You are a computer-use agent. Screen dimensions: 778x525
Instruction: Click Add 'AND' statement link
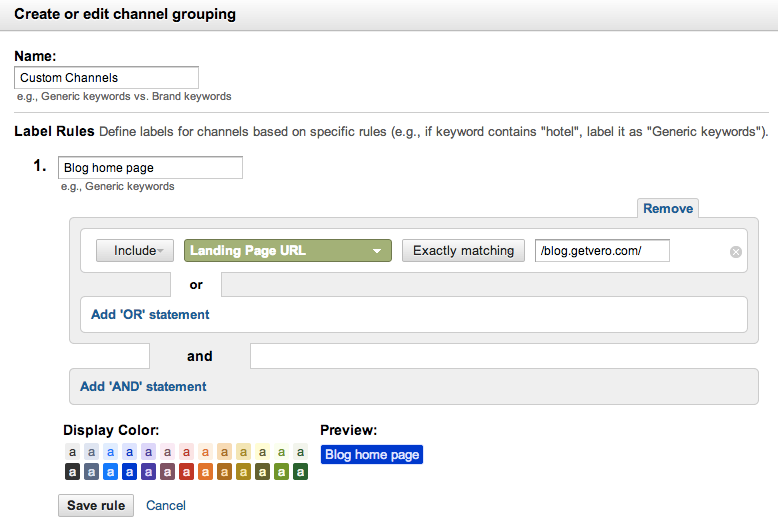click(x=143, y=386)
